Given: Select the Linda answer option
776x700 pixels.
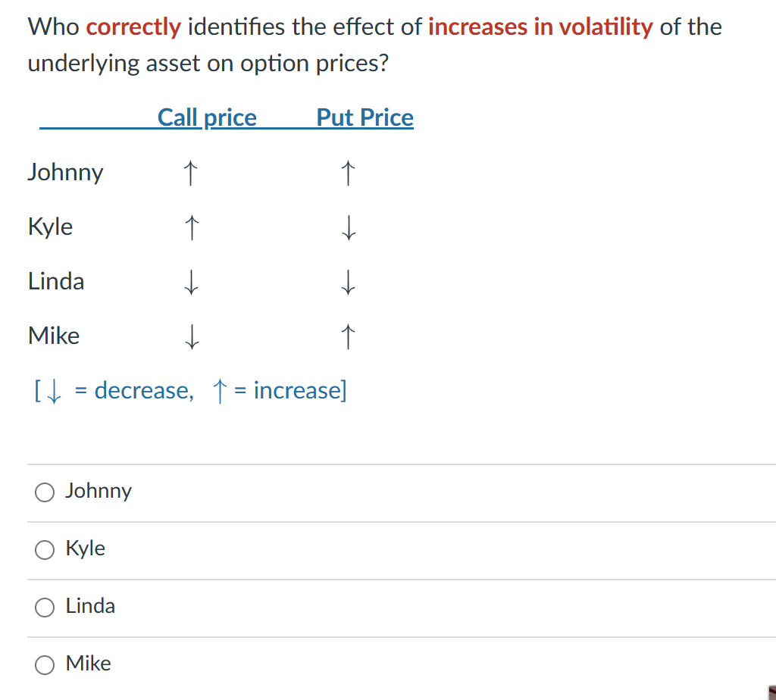Looking at the screenshot, I should pyautogui.click(x=44, y=608).
